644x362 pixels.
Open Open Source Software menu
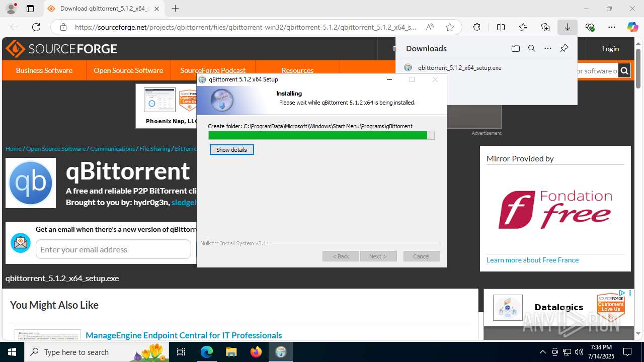click(128, 70)
